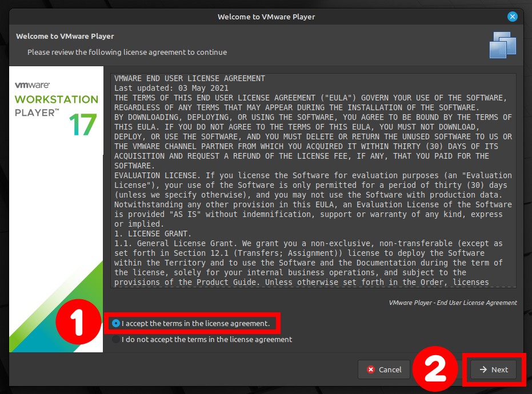This screenshot has height=394, width=532.
Task: Click the "VMware Player - End User License Agreement" caption
Action: click(x=453, y=303)
